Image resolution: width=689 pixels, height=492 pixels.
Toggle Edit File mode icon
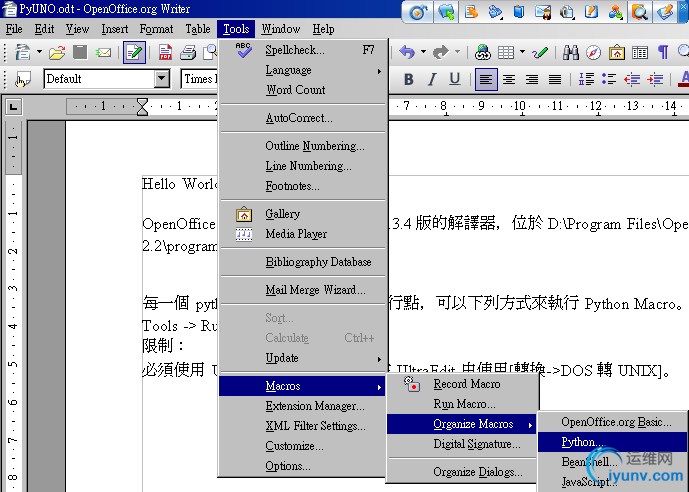pyautogui.click(x=134, y=52)
